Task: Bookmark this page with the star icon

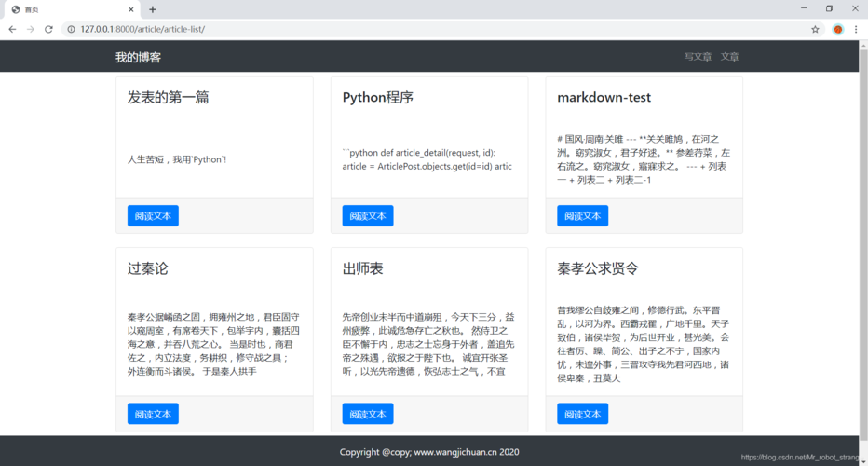Action: tap(815, 30)
